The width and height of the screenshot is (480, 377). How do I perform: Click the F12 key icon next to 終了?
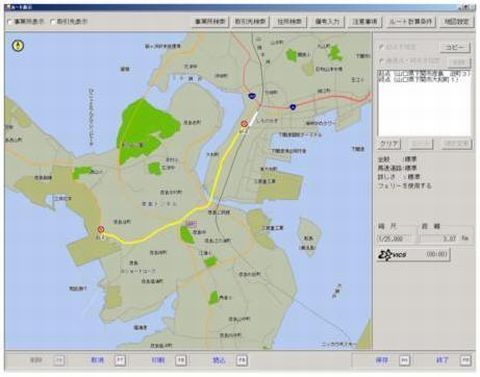(465, 360)
